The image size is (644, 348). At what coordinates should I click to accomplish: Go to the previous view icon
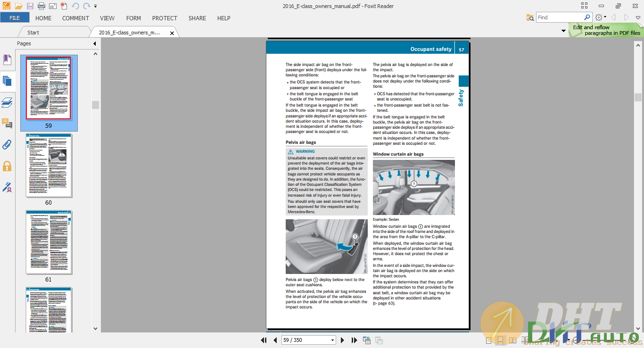(367, 340)
